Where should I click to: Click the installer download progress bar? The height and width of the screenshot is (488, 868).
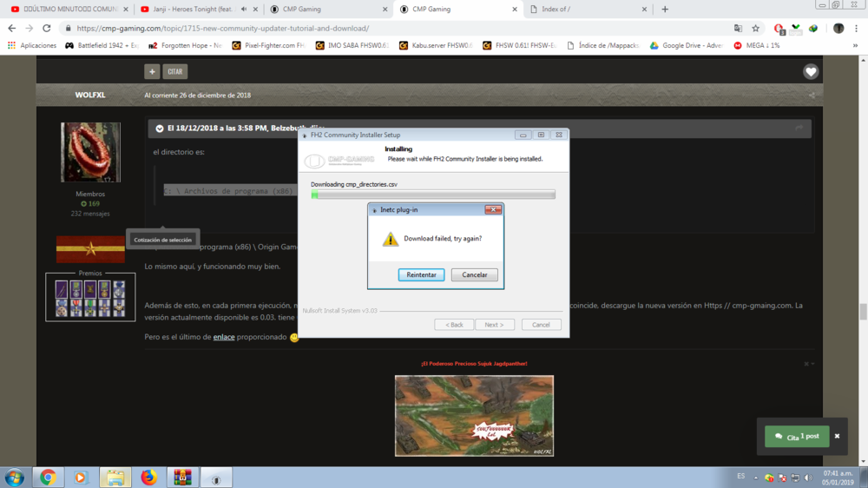coord(432,195)
